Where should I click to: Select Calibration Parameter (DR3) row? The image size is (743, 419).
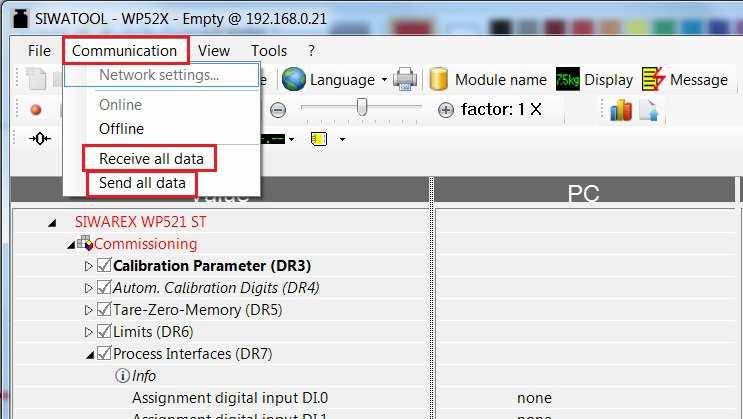pyautogui.click(x=212, y=265)
